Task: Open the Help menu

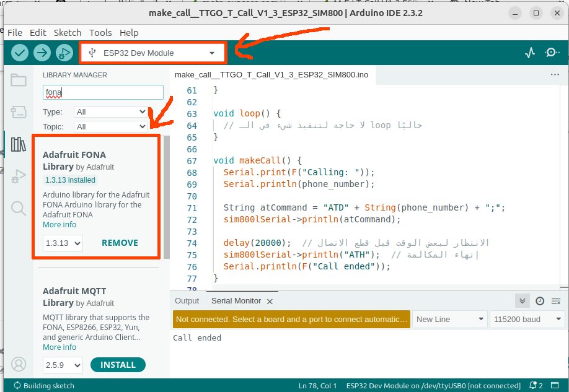Action: (x=129, y=33)
